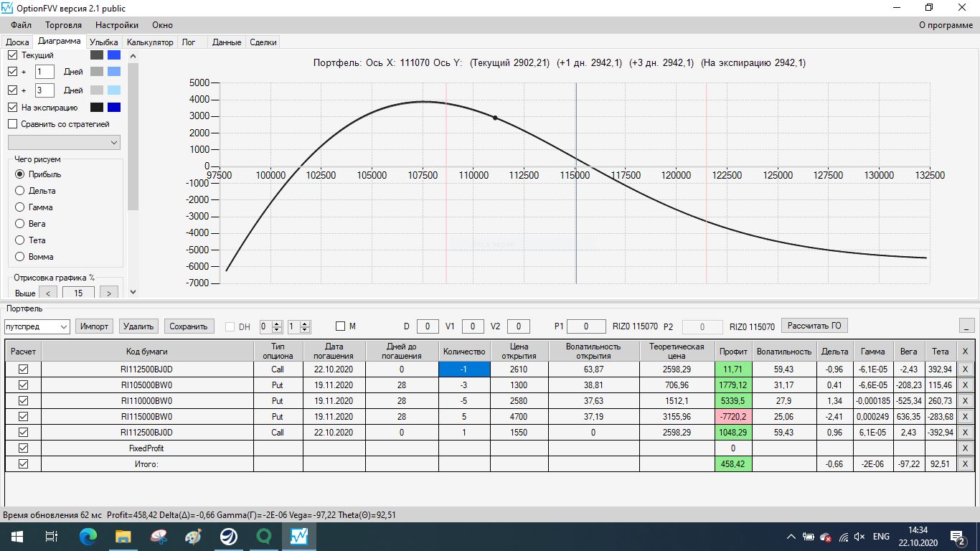Remove the Call row opened at 2610
The height and width of the screenshot is (551, 980).
965,369
